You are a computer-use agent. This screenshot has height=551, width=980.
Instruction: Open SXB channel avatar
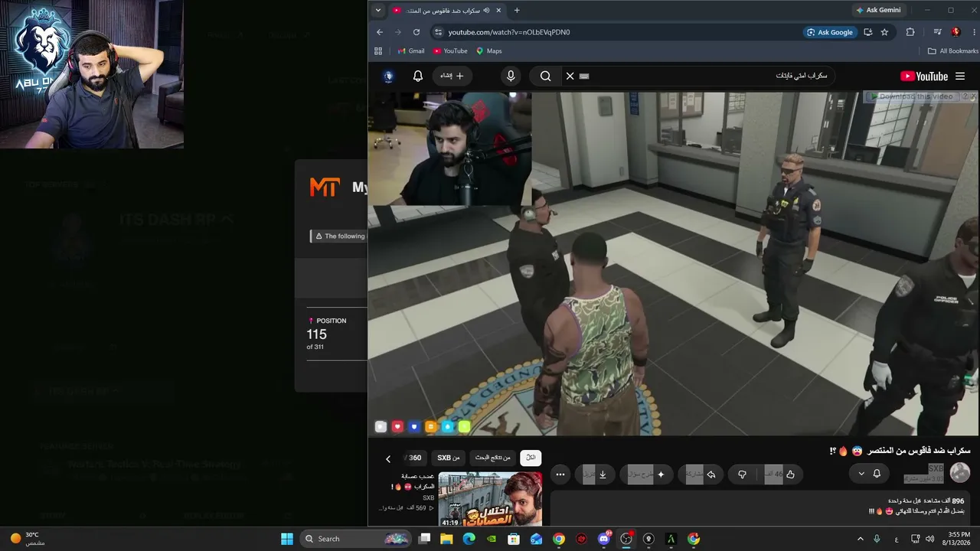pos(959,473)
